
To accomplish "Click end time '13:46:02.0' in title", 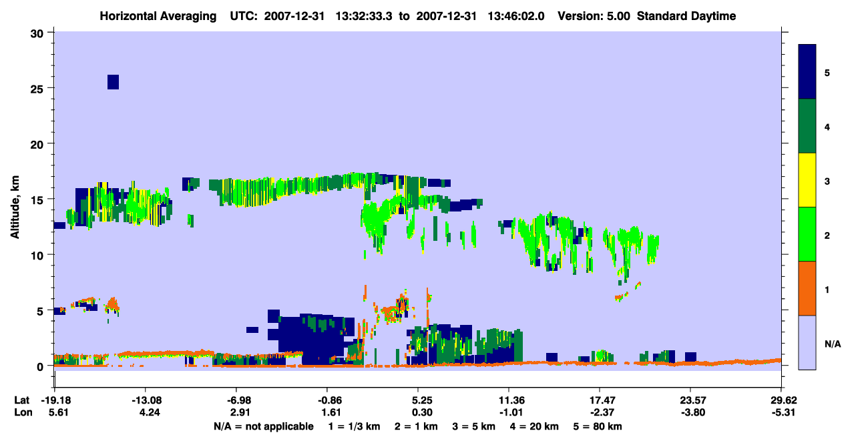I will click(516, 16).
